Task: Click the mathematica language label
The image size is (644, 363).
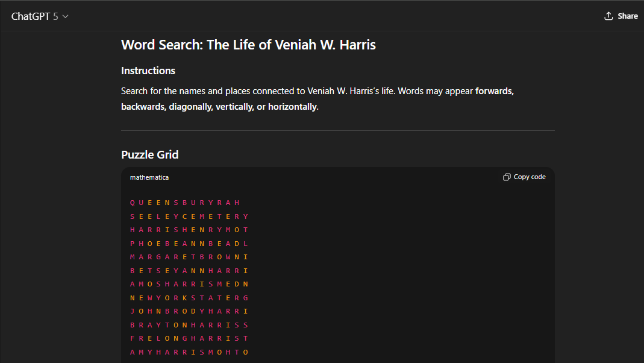Action: [x=149, y=178]
